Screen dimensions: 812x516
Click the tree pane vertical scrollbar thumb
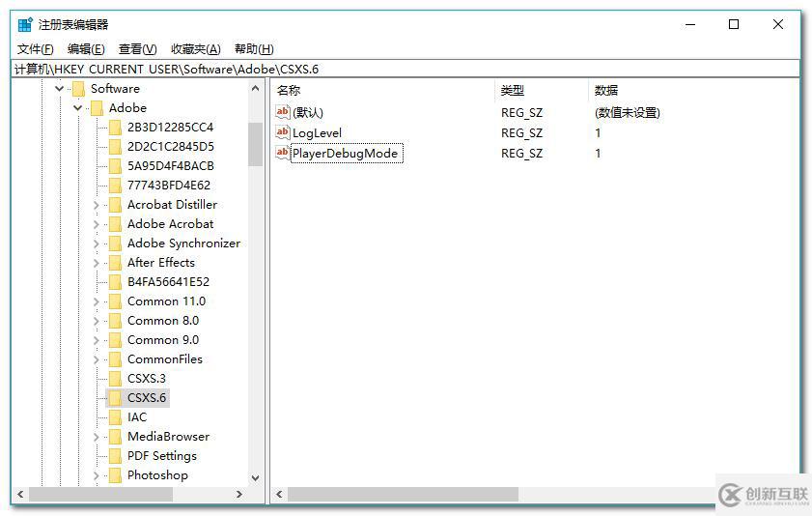coord(255,145)
